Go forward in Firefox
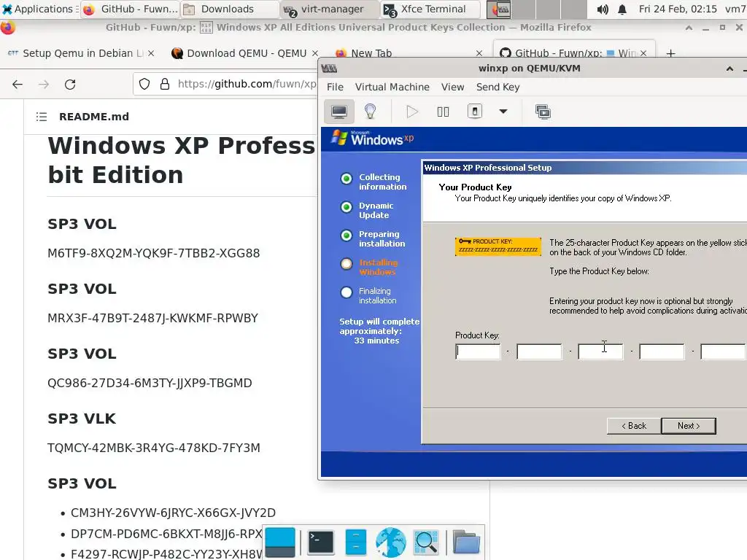The image size is (747, 560). point(44,85)
